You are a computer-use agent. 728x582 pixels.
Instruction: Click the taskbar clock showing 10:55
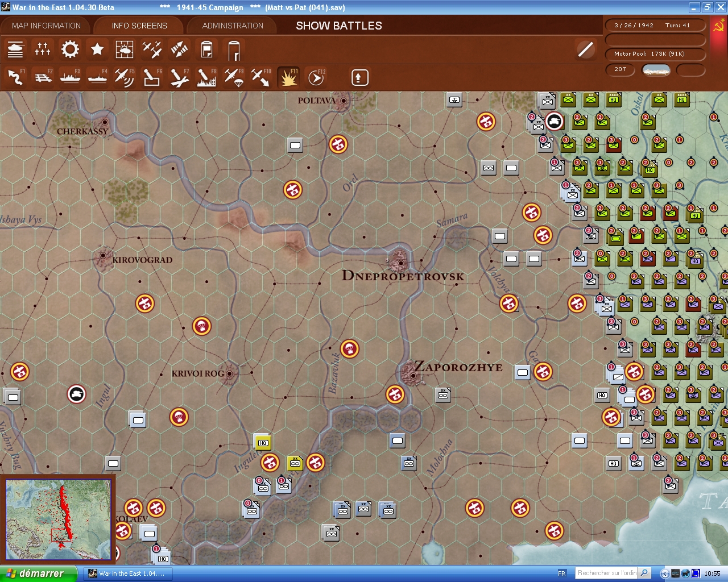[712, 573]
